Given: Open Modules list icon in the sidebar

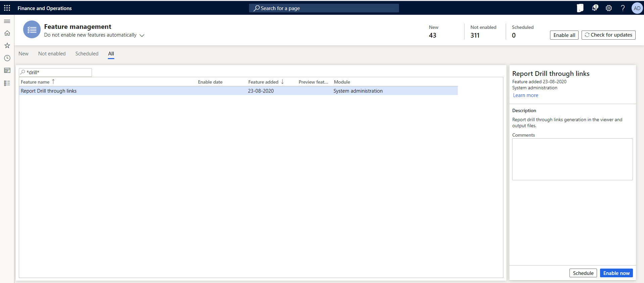Looking at the screenshot, I should tap(7, 83).
